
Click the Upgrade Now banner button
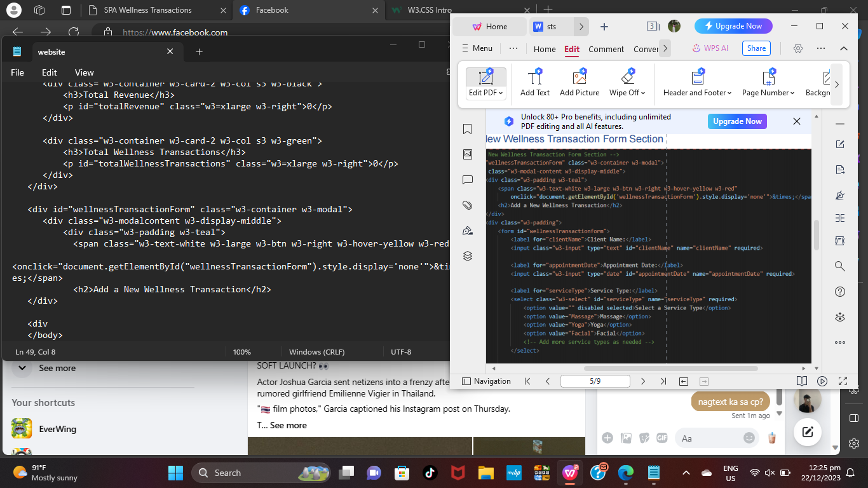coord(737,121)
